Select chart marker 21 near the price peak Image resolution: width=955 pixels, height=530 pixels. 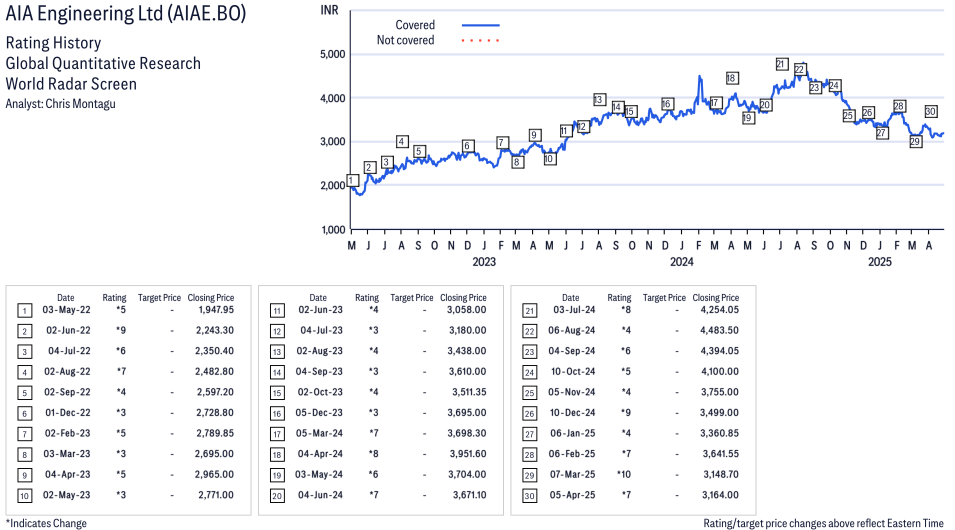point(781,64)
